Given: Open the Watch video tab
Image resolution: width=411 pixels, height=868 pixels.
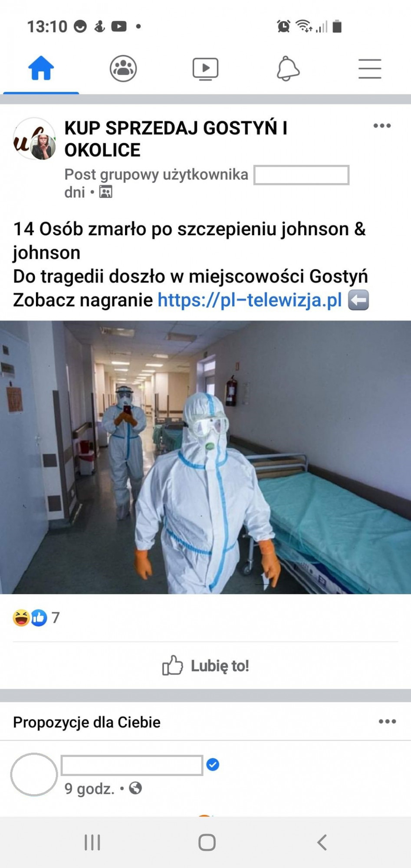Looking at the screenshot, I should [x=205, y=69].
